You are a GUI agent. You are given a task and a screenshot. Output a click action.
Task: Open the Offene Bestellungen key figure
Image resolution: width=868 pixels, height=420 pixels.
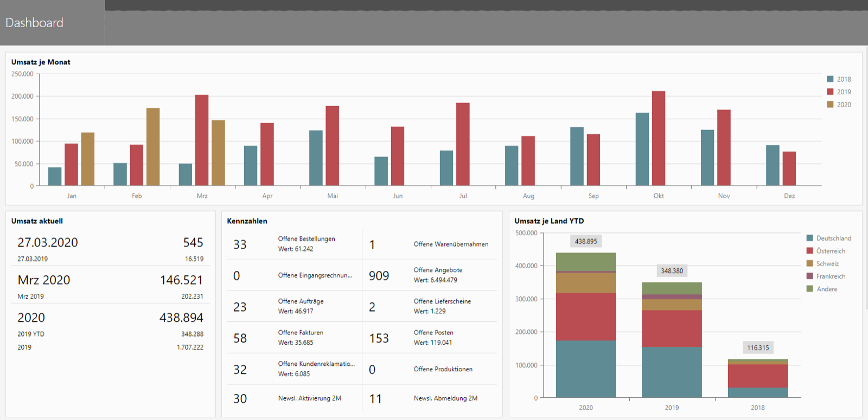[294, 244]
